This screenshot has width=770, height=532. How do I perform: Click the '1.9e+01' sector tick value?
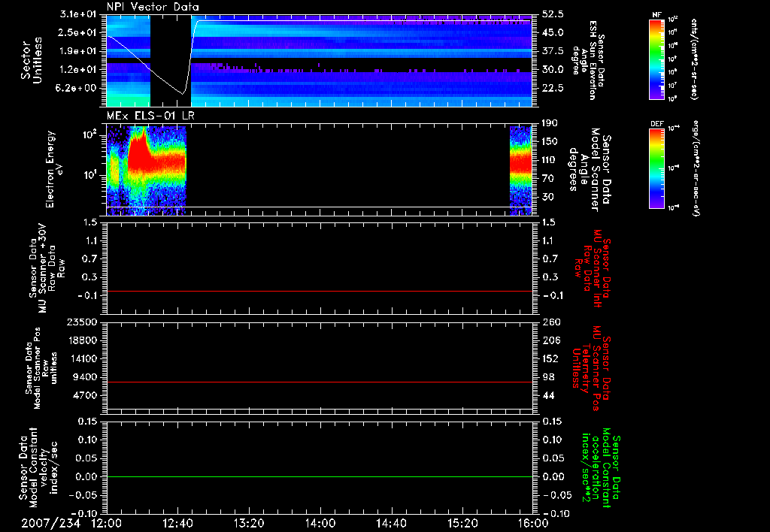(x=77, y=51)
